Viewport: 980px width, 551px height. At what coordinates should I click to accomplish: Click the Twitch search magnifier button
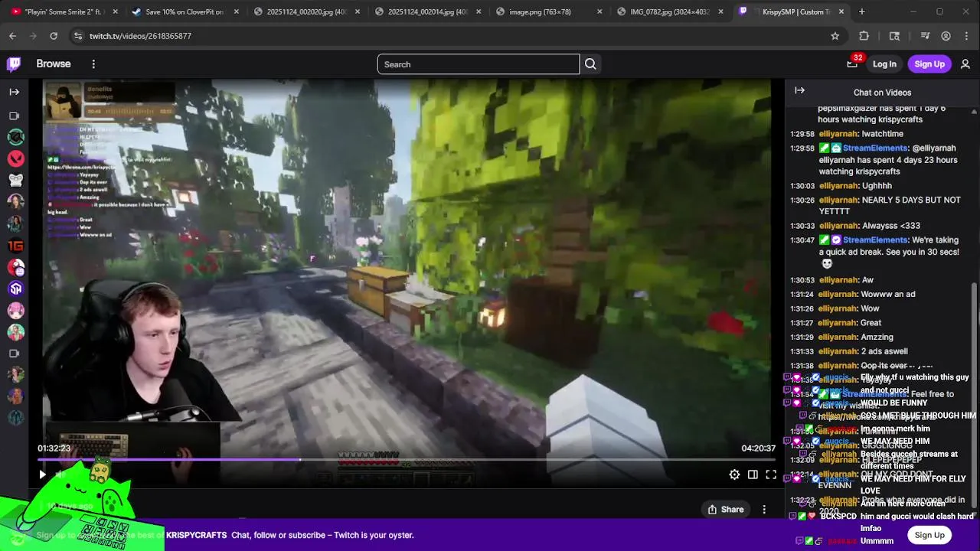590,64
